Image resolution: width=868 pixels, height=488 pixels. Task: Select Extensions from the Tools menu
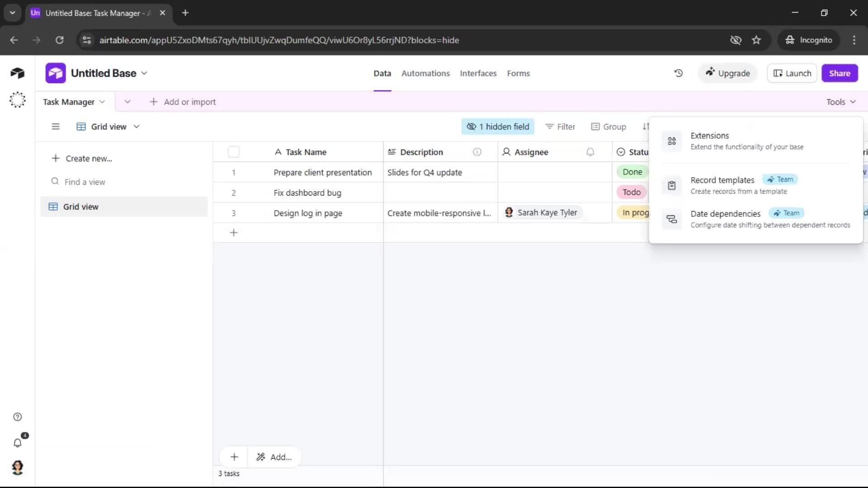tap(756, 141)
